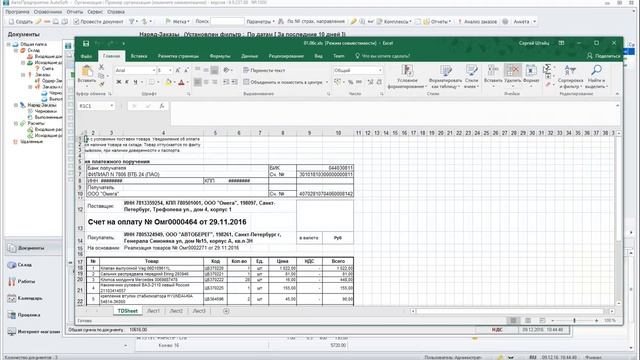Click the yellow fill color bucket
640x360 pixels.
168,82
